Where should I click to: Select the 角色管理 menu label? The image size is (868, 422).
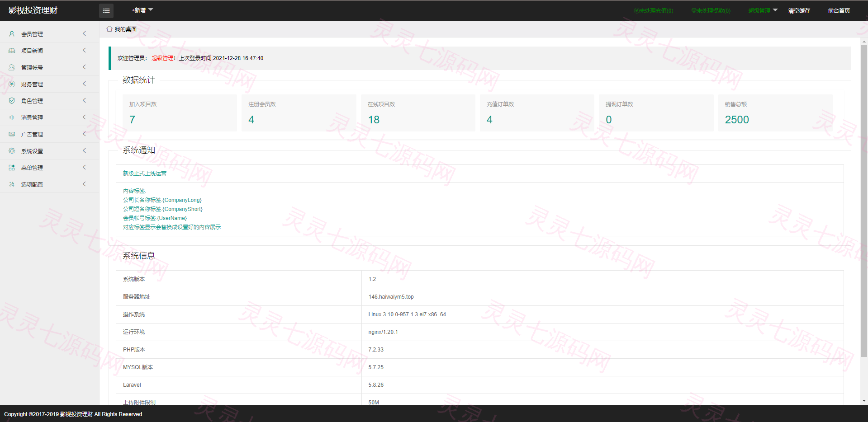tap(32, 101)
